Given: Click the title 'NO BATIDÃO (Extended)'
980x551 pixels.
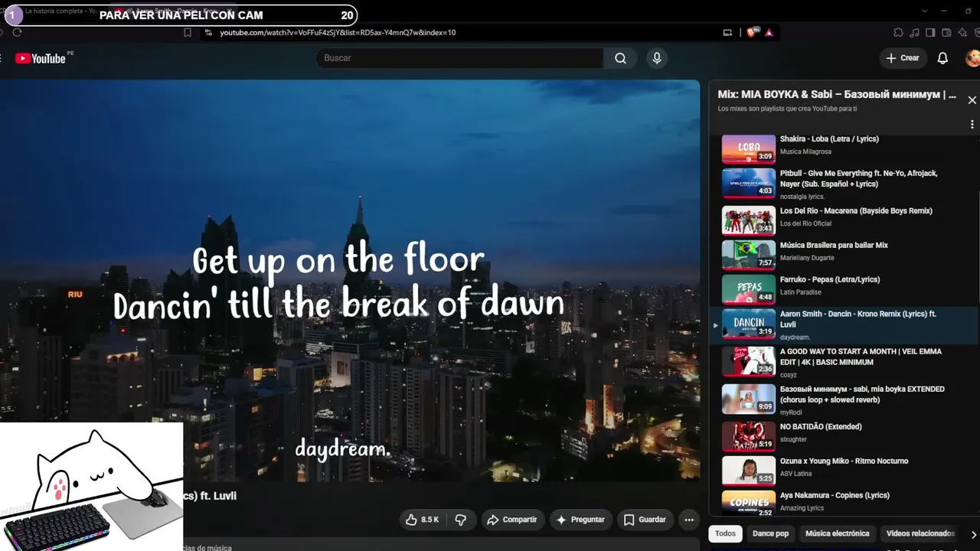Looking at the screenshot, I should click(821, 427).
